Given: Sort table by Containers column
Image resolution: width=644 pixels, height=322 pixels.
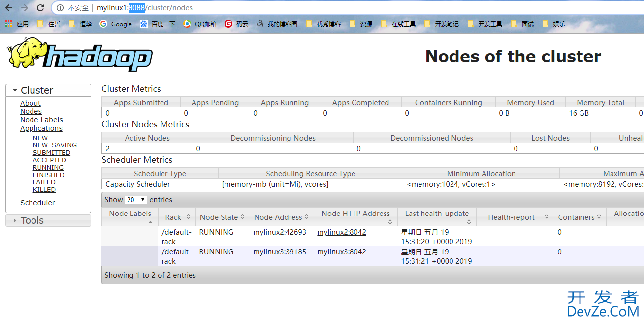Looking at the screenshot, I should click(x=580, y=217).
